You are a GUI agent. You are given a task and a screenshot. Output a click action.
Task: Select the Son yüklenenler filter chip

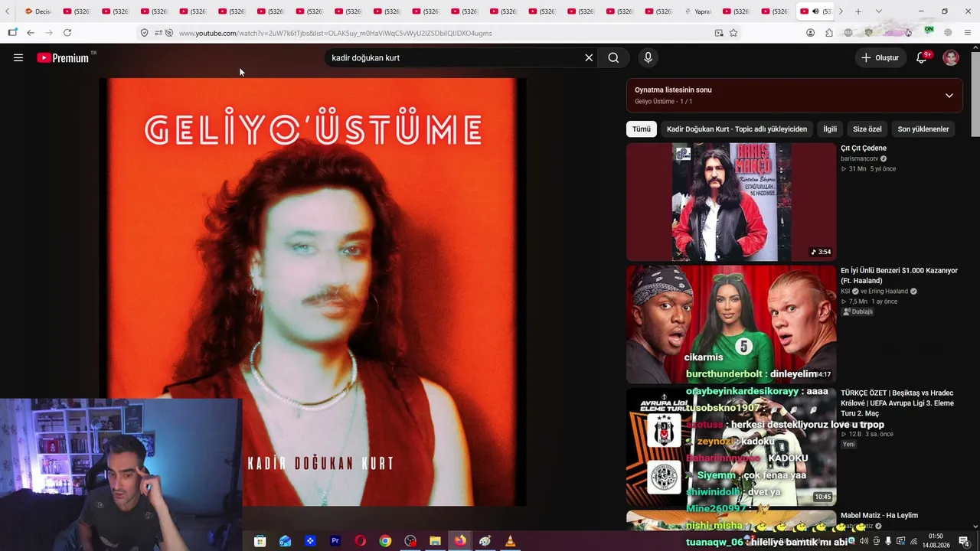(923, 129)
